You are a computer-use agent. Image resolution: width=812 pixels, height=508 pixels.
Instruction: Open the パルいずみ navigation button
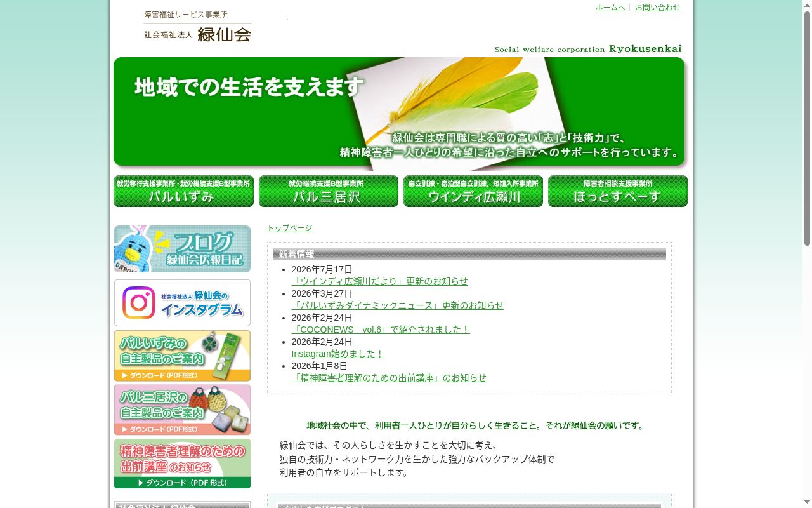click(x=183, y=191)
